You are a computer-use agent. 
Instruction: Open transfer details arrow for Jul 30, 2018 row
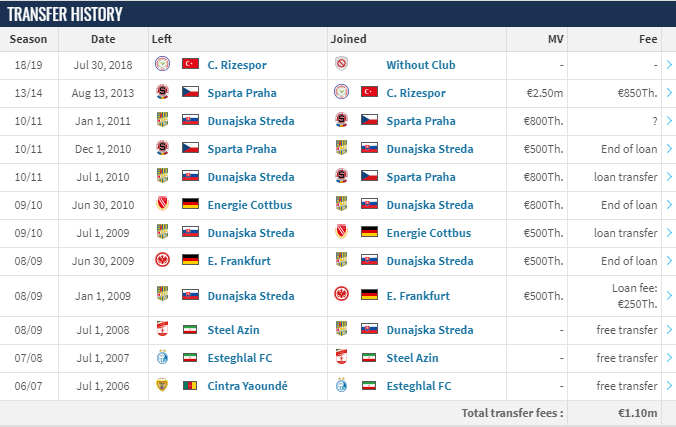click(x=669, y=65)
